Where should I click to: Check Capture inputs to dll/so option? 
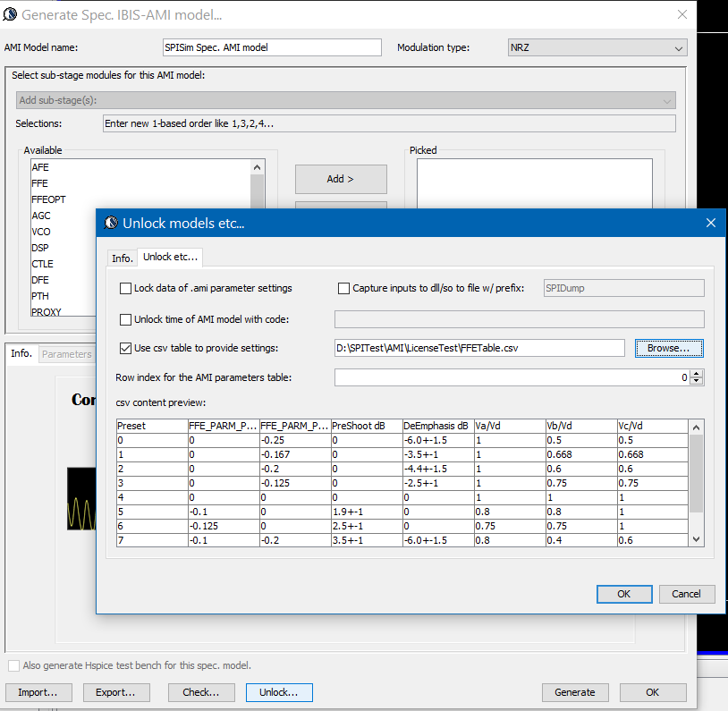pos(344,288)
